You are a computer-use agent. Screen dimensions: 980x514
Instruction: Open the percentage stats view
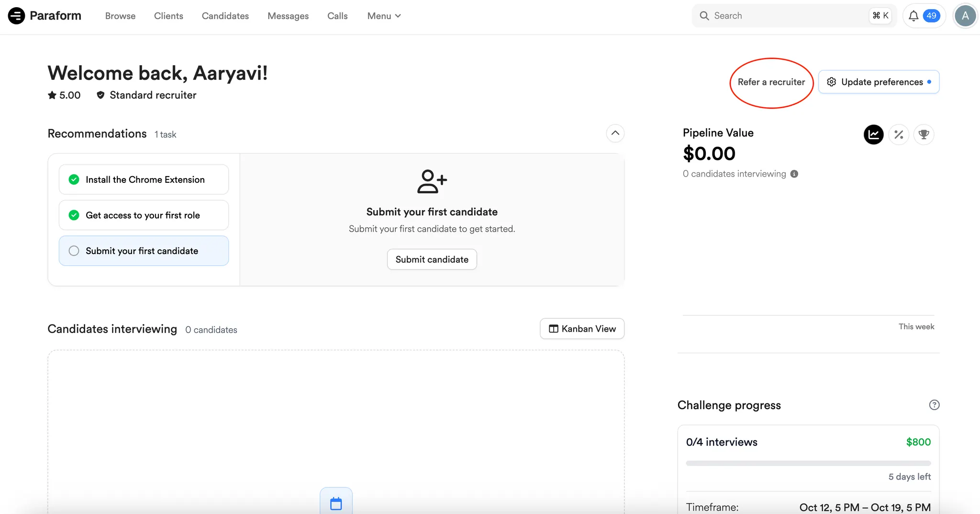click(x=899, y=134)
